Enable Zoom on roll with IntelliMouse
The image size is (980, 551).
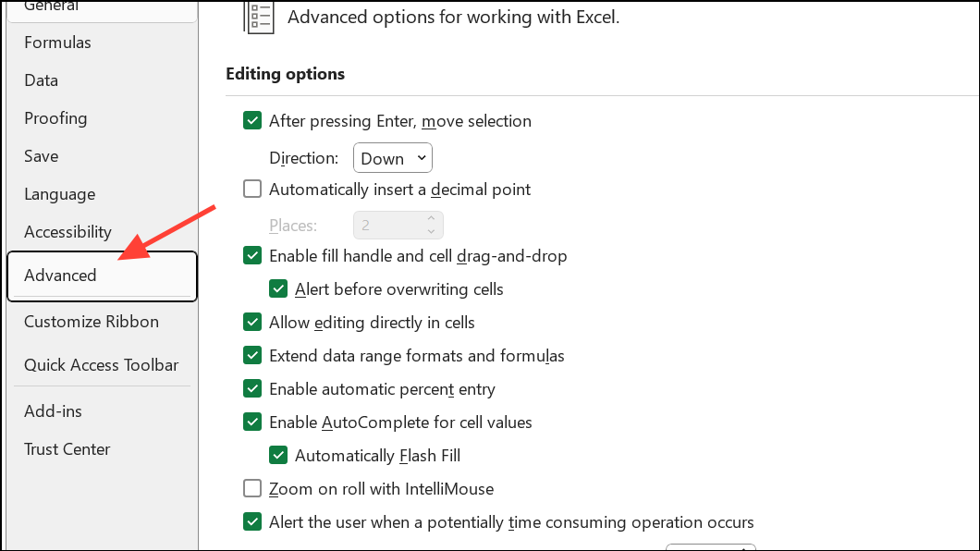(252, 488)
